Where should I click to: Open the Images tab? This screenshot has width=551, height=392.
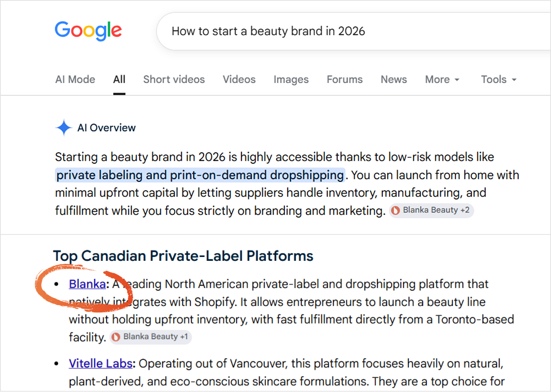tap(291, 80)
